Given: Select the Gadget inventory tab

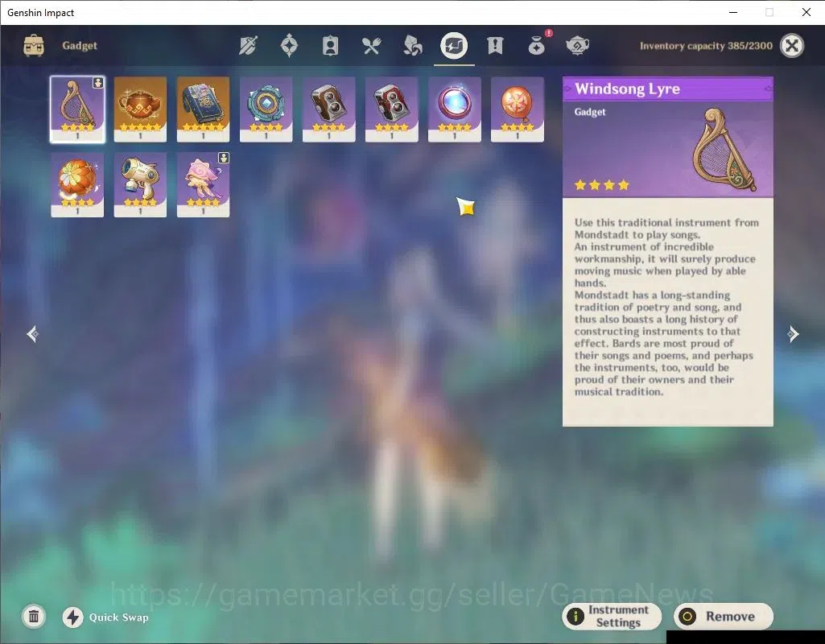Looking at the screenshot, I should pos(454,46).
